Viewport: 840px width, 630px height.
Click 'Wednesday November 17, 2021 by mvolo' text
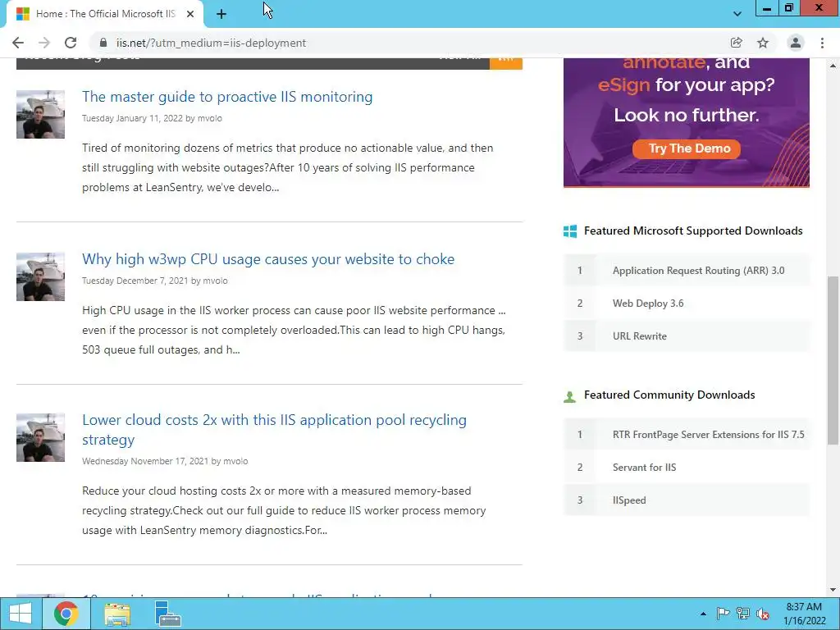click(x=165, y=461)
